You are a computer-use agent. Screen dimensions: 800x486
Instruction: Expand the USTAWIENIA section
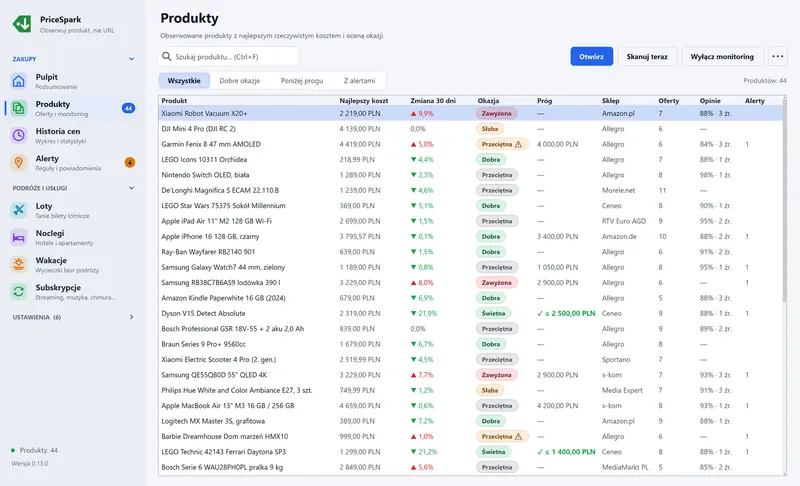[x=132, y=317]
